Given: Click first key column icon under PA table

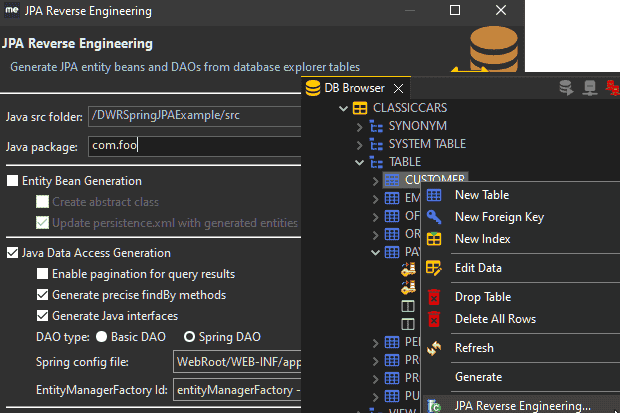Looking at the screenshot, I should pos(408,269).
